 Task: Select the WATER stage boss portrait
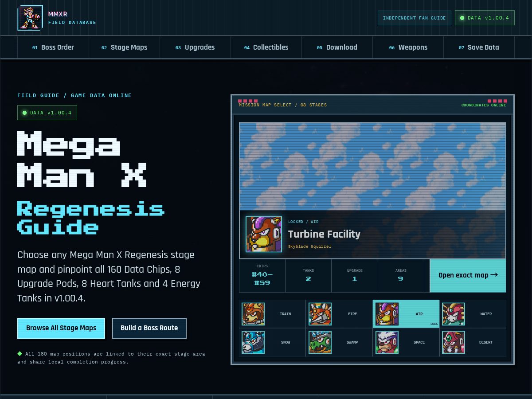pyautogui.click(x=454, y=314)
